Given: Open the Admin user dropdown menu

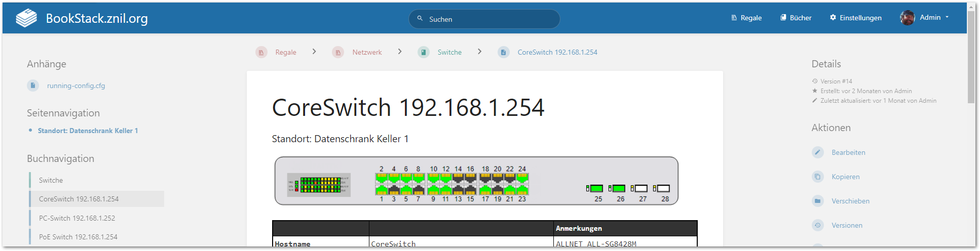Looking at the screenshot, I should coord(947,17).
